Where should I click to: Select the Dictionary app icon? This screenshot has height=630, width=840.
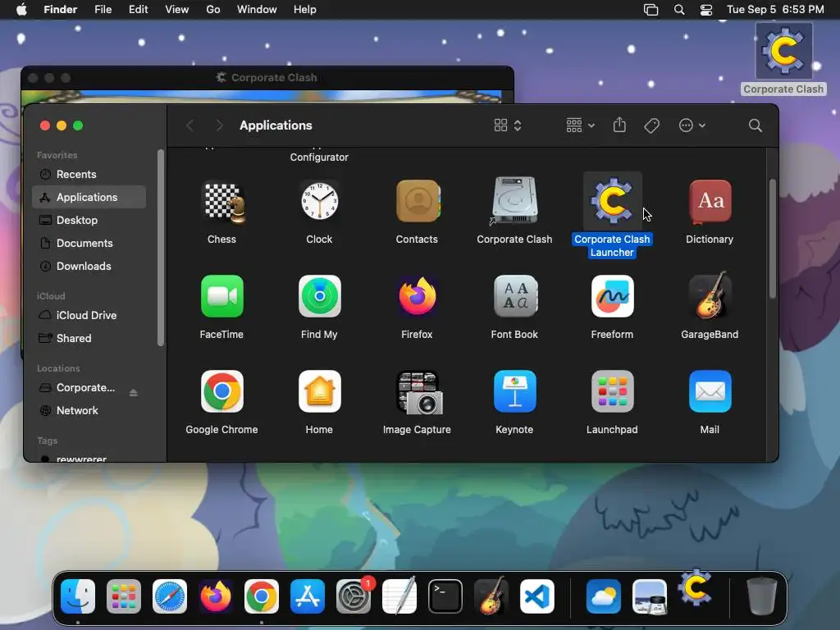tap(710, 202)
